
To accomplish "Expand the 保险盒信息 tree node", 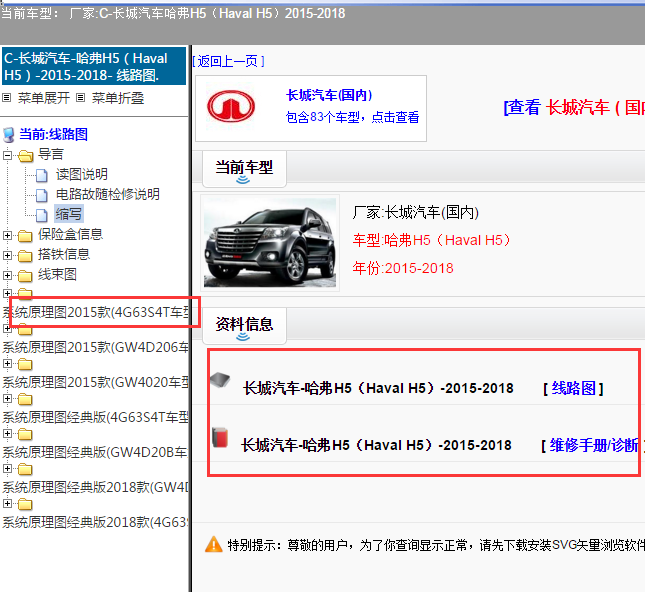I will coord(7,235).
